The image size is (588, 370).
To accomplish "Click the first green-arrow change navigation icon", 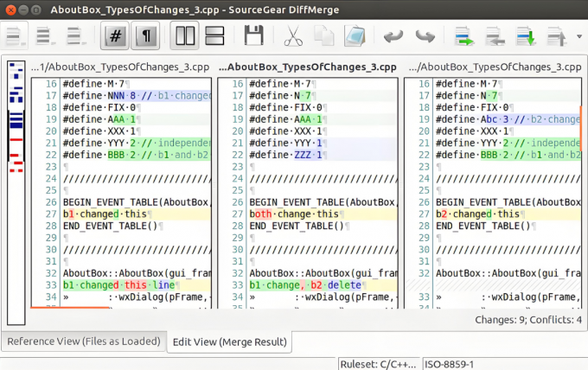I will [x=464, y=36].
